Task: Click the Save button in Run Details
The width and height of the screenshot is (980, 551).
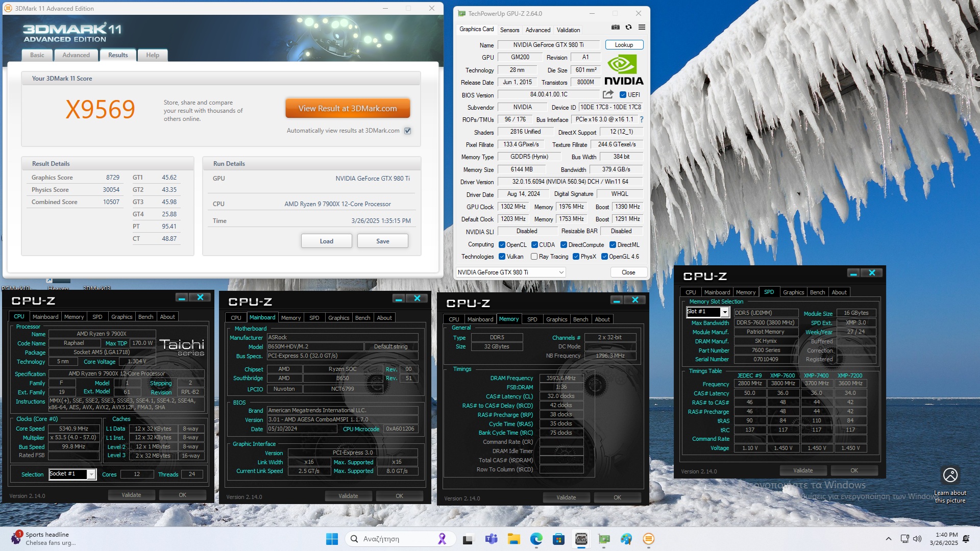Action: [383, 241]
